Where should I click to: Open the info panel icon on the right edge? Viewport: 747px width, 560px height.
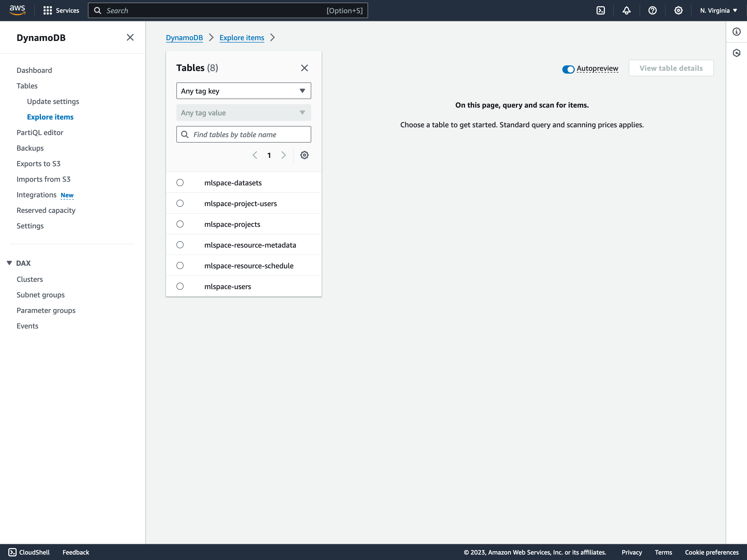737,32
